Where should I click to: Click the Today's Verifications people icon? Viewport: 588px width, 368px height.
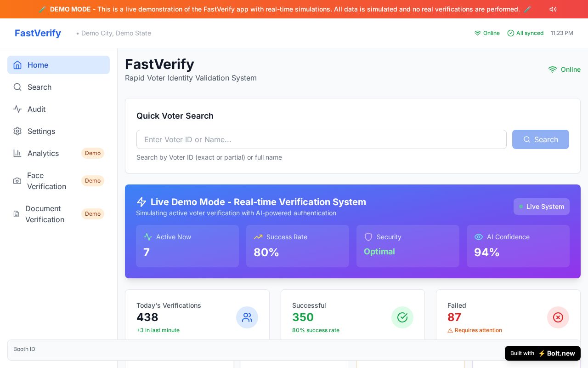247,317
